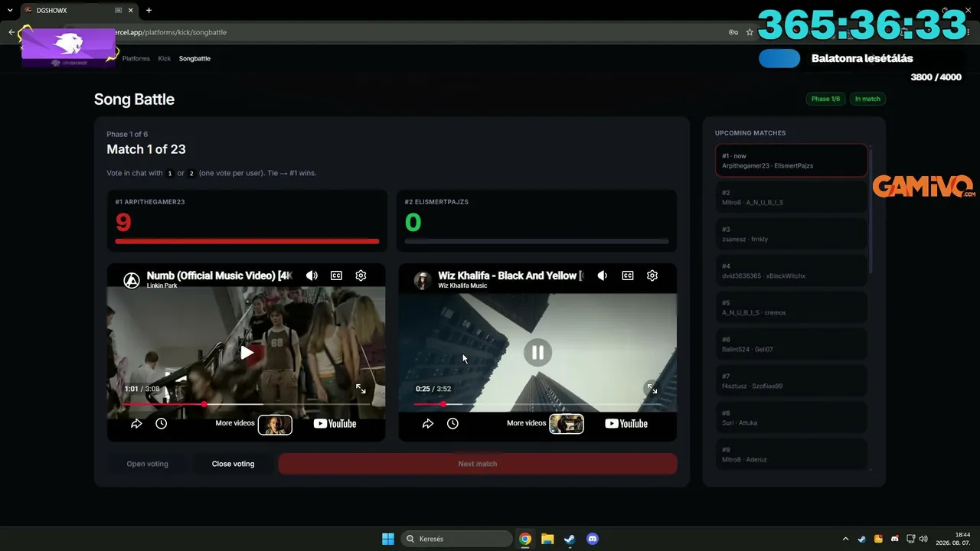Click the browser address bar URL
980x551 pixels.
pos(170,32)
